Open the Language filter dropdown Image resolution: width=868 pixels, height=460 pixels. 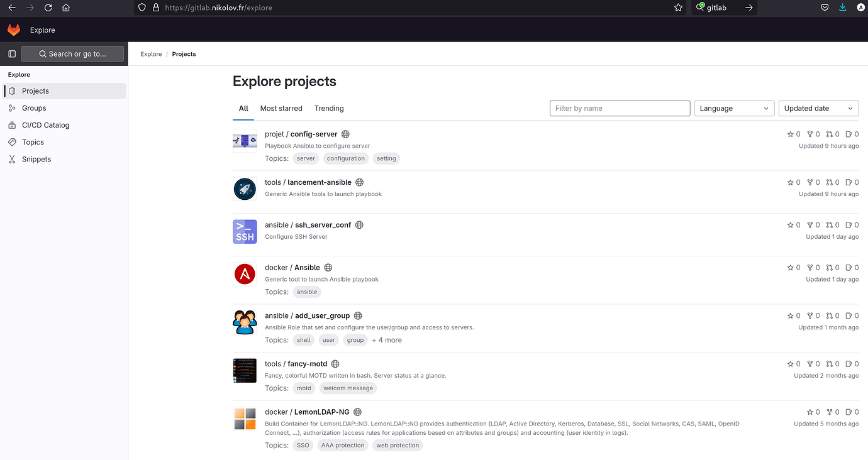coord(734,108)
